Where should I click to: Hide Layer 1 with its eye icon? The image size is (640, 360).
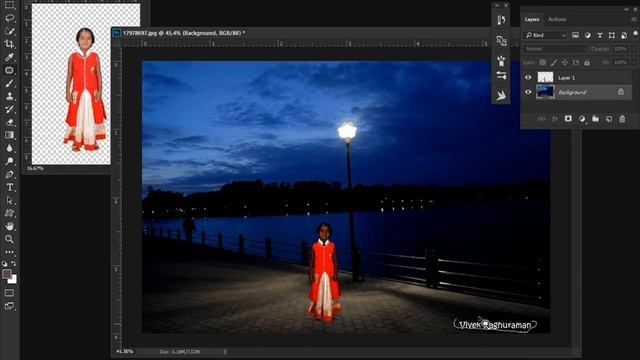(x=528, y=78)
